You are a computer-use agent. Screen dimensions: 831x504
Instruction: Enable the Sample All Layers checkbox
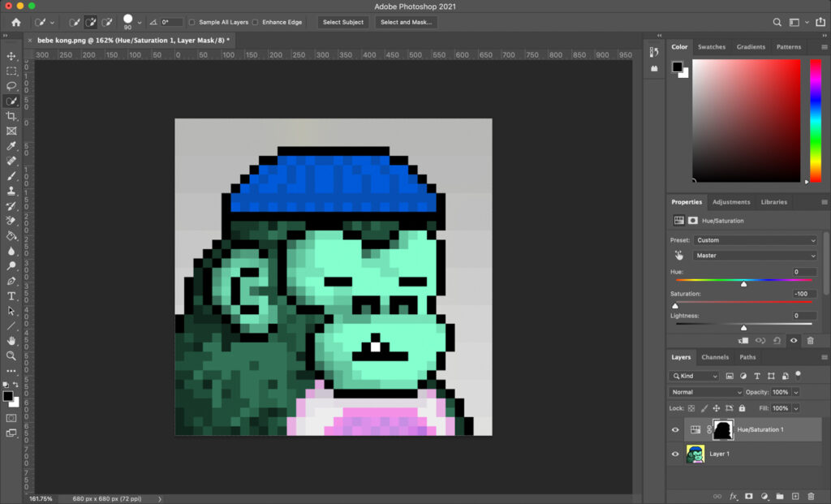tap(192, 22)
